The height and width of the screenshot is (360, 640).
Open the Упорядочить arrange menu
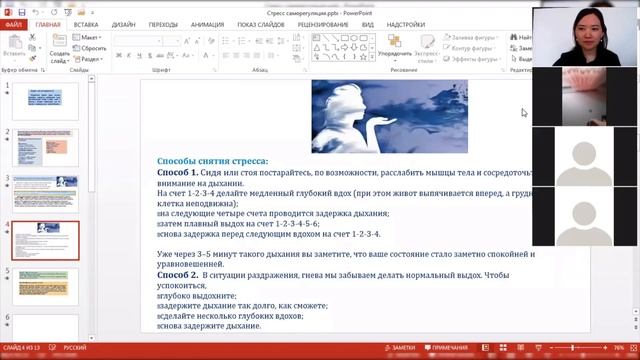tap(395, 48)
